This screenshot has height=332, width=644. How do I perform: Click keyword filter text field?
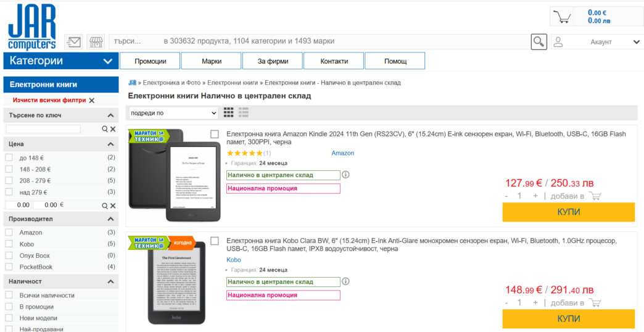coord(43,129)
